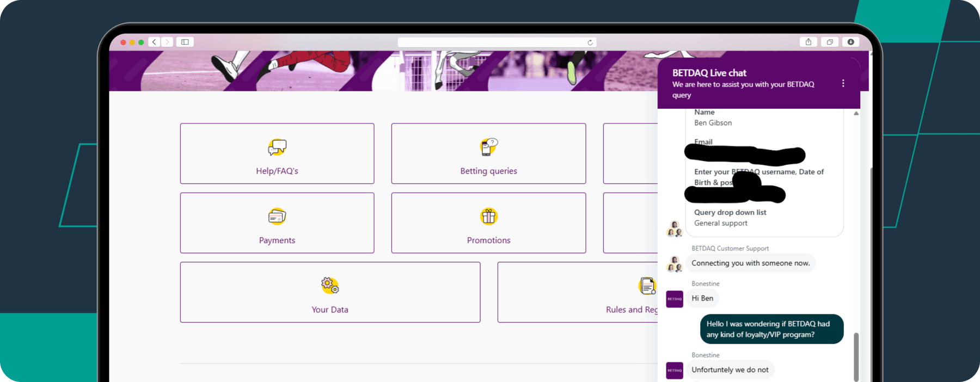Viewport: 980px width, 382px height.
Task: Go forward with the browser forward arrow
Action: (x=167, y=42)
